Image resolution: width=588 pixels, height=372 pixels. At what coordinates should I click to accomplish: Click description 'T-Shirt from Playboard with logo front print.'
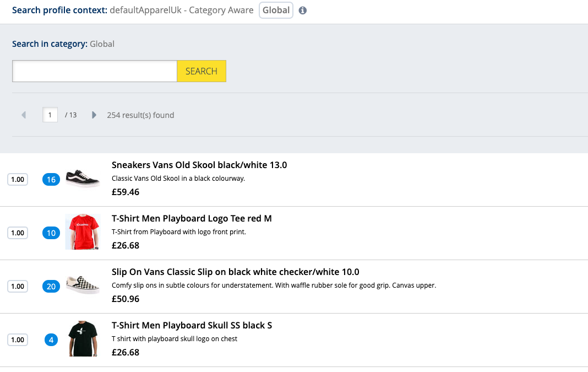point(179,231)
